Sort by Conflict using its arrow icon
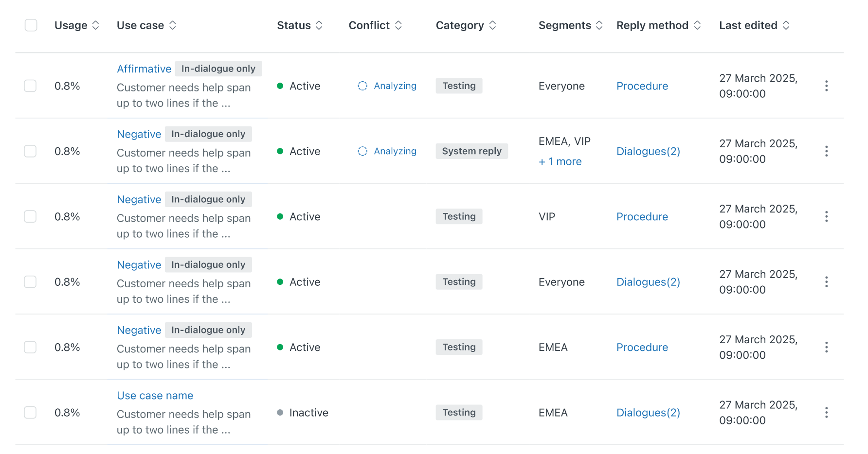868x454 pixels. pyautogui.click(x=398, y=25)
